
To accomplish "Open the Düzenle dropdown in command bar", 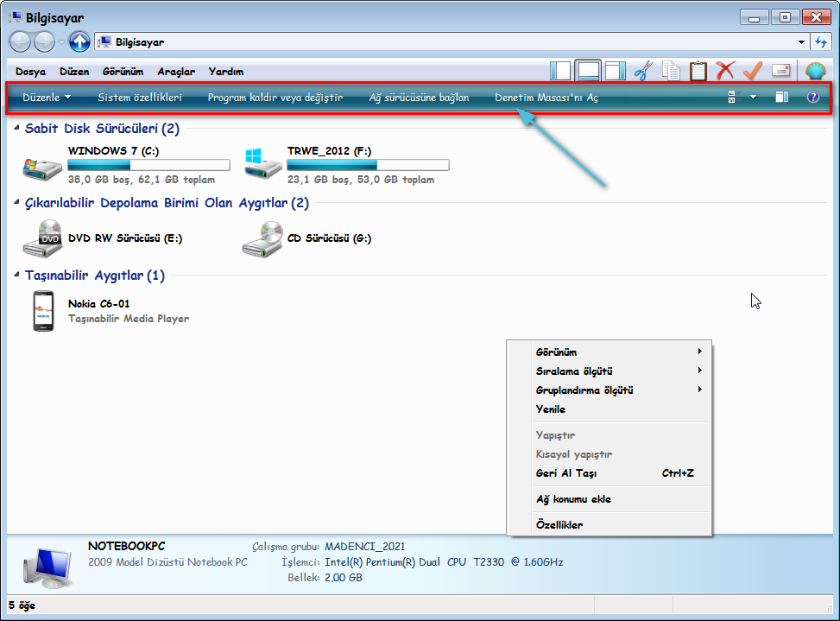I will pos(47,98).
